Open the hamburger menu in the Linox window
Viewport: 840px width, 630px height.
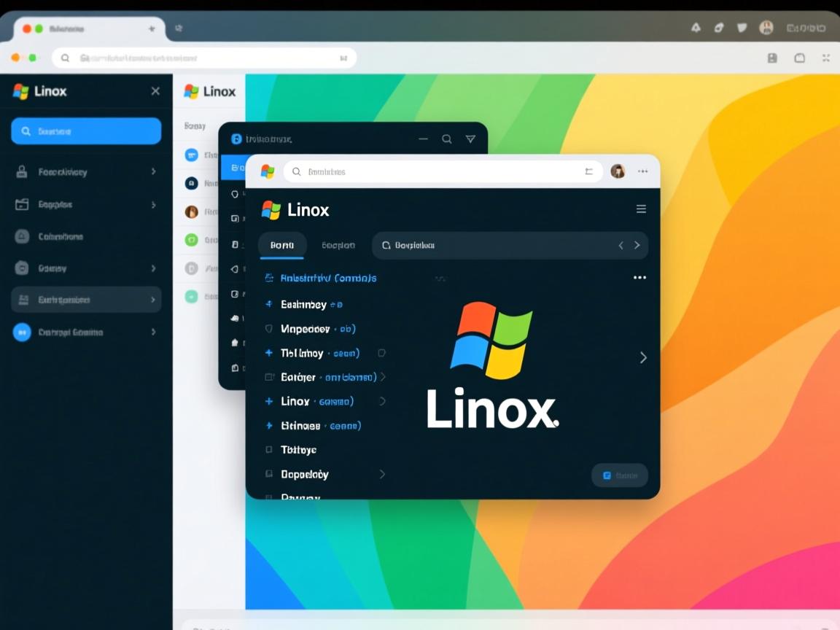point(641,209)
